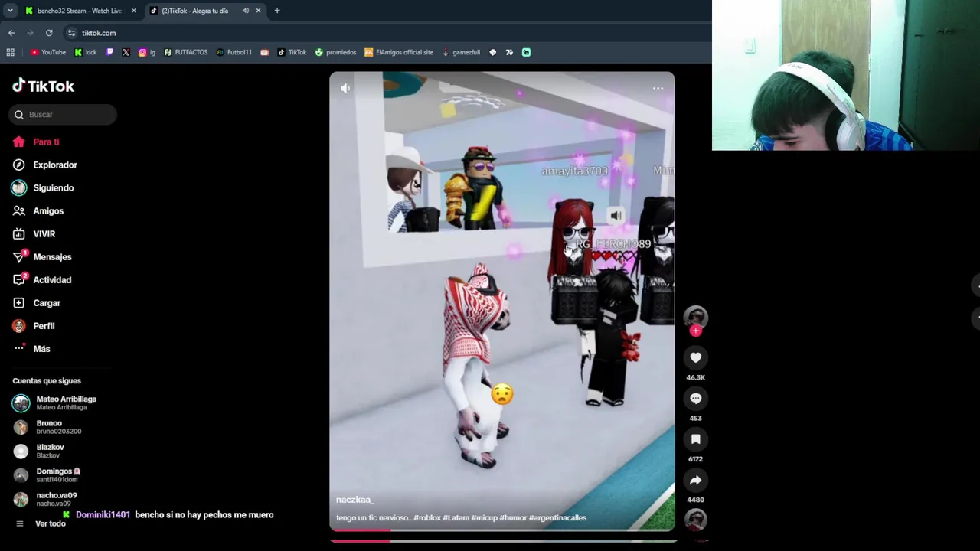This screenshot has width=980, height=551.
Task: Open the comments with 453 count
Action: coord(695,399)
